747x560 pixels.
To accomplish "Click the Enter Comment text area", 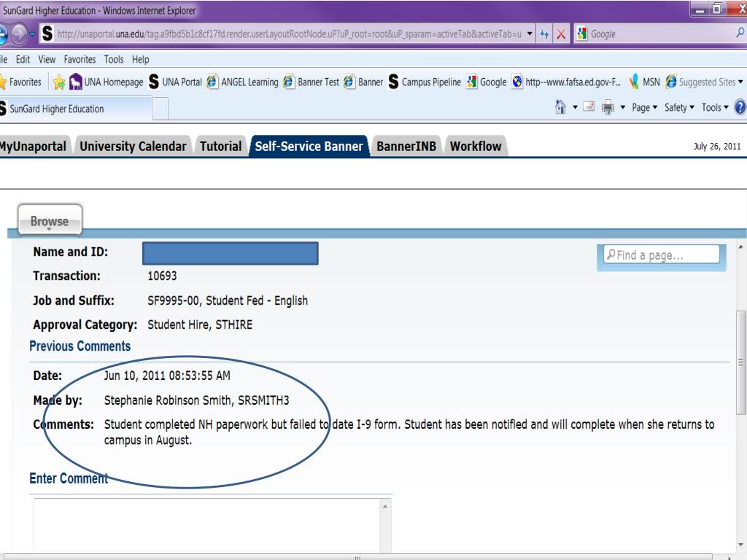I will coord(207,526).
